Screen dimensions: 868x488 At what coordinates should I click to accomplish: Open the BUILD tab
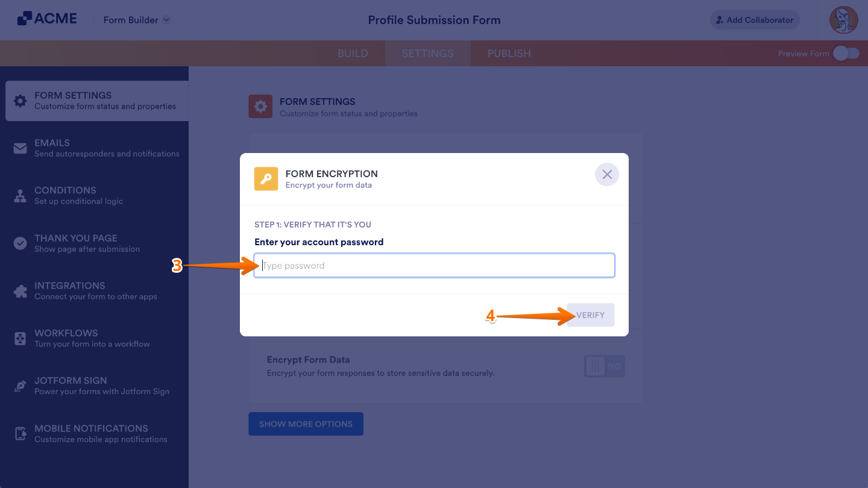tap(353, 53)
